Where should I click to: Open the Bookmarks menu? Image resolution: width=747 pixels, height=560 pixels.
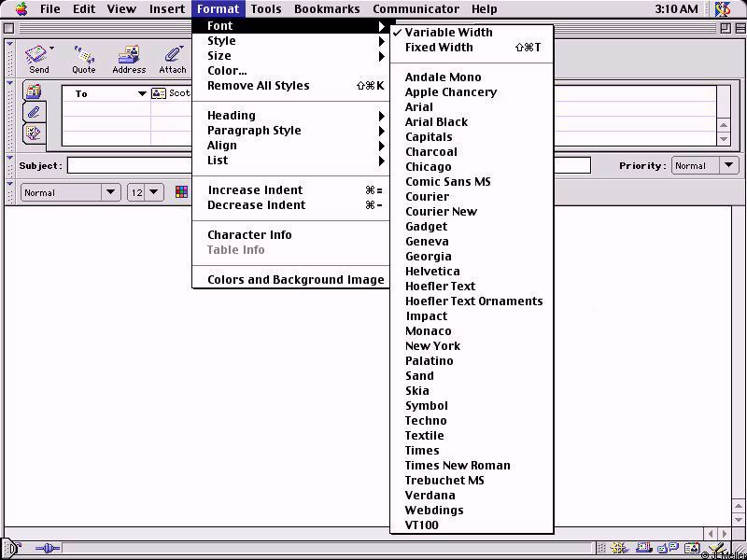tap(327, 8)
